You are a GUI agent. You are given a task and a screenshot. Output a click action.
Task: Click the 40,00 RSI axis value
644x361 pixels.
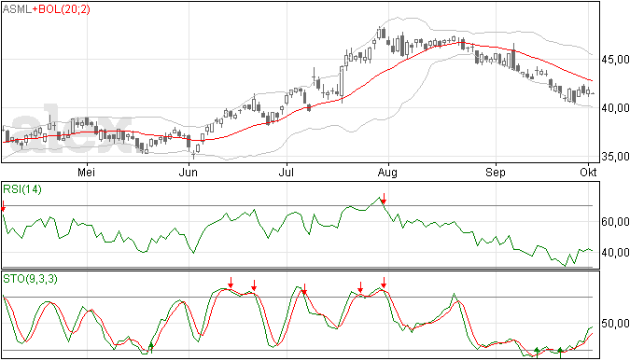(x=615, y=253)
